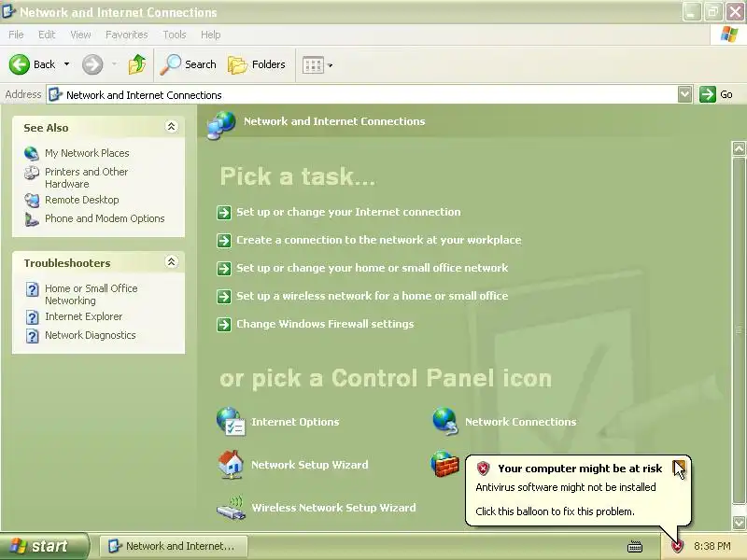The width and height of the screenshot is (747, 560).
Task: Click Set up or change your Internet connection
Action: (348, 212)
